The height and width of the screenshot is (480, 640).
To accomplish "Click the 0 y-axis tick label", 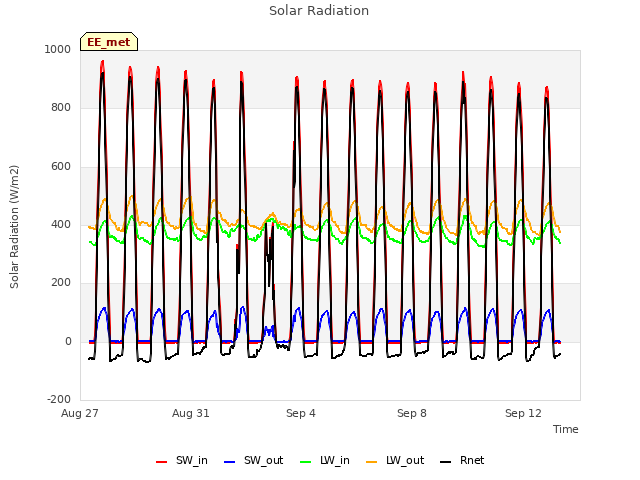I will pos(68,342).
